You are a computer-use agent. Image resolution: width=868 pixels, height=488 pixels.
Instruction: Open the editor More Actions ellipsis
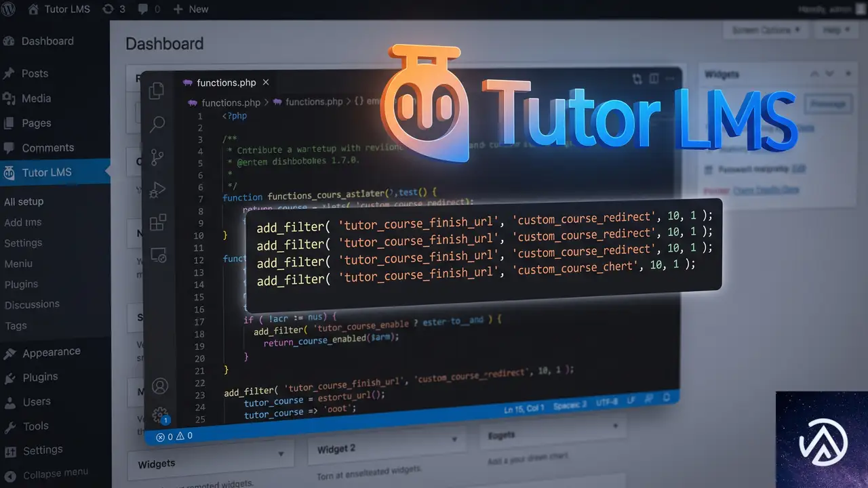[670, 79]
